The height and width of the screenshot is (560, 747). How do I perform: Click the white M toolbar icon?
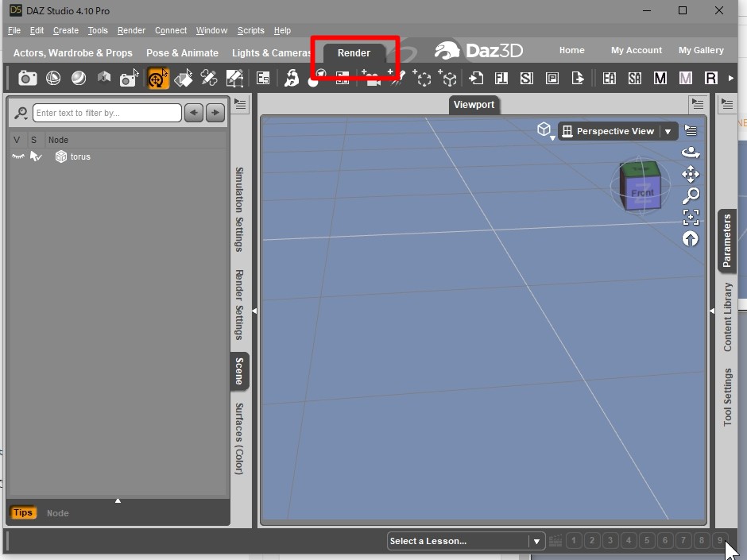(x=660, y=78)
